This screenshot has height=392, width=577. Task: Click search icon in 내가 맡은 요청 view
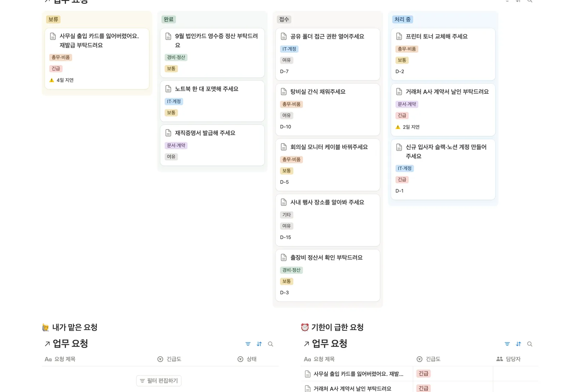click(270, 344)
